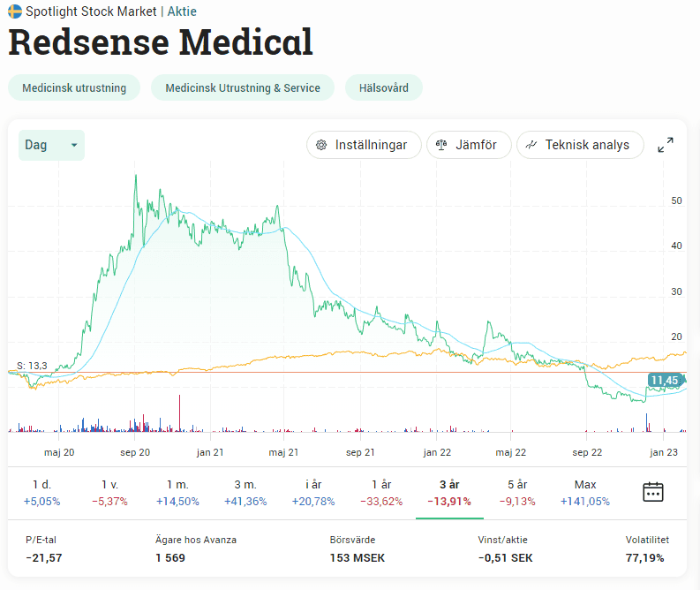Show the i år period

(313, 492)
